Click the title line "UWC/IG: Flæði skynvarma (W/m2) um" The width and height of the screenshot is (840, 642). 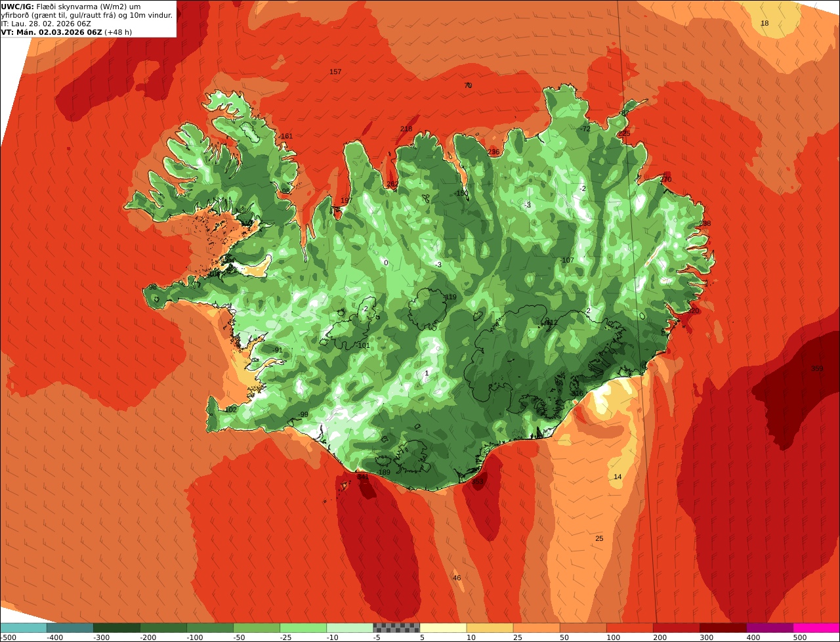tap(72, 6)
